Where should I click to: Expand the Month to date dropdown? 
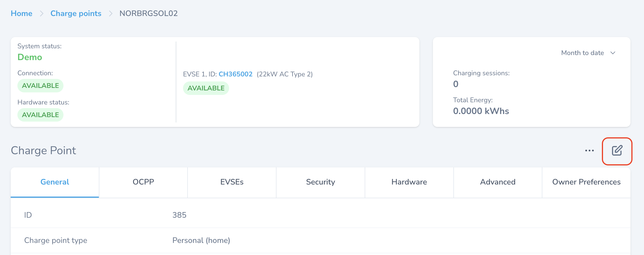(x=588, y=53)
